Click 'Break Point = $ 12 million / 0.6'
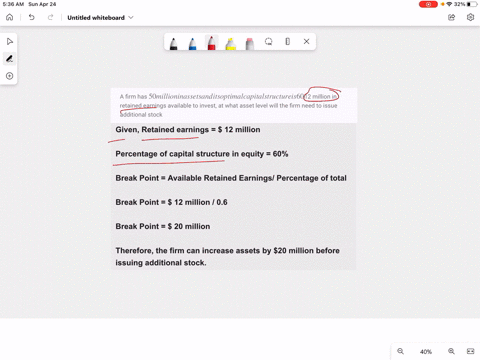Screen dimensions: 480x360 pos(171,202)
